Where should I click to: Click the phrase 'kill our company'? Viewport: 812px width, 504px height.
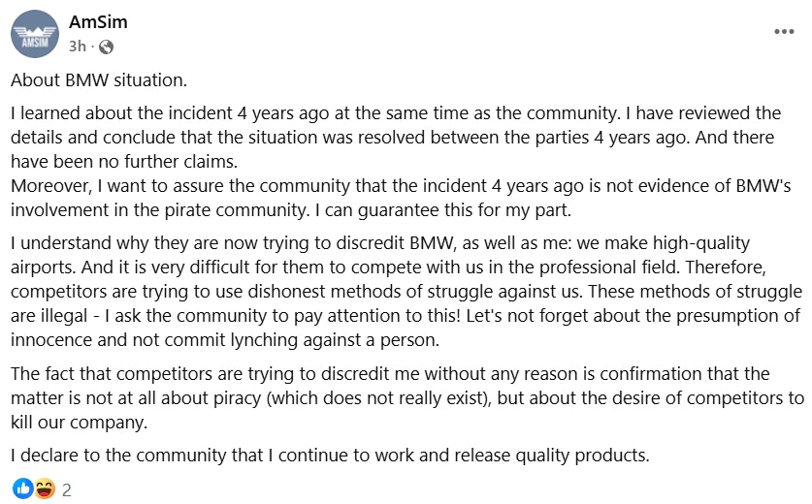(x=75, y=421)
